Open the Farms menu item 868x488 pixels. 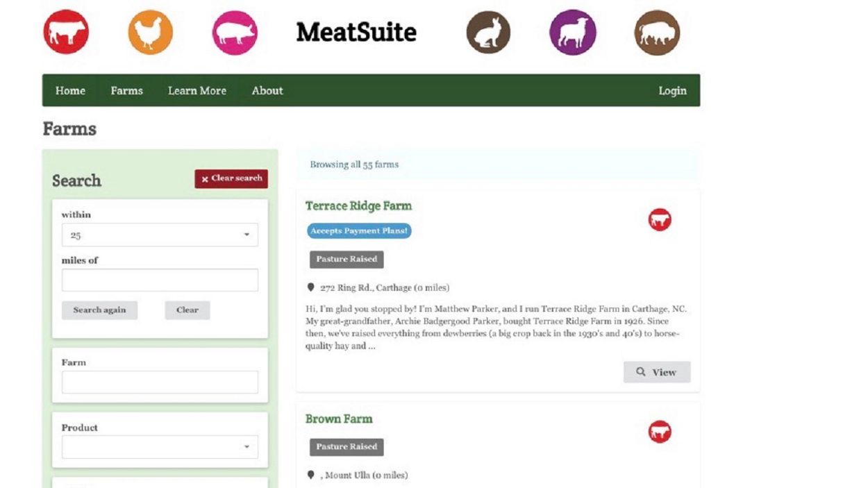pyautogui.click(x=126, y=90)
